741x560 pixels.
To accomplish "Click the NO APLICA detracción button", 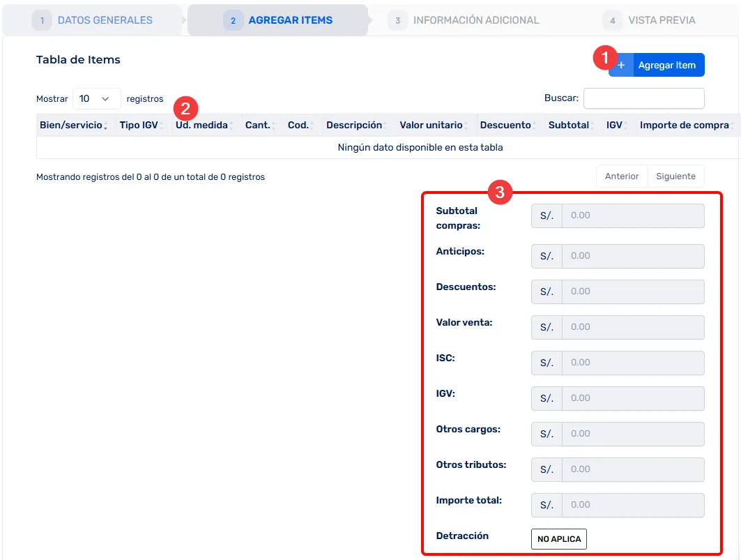I will click(558, 539).
